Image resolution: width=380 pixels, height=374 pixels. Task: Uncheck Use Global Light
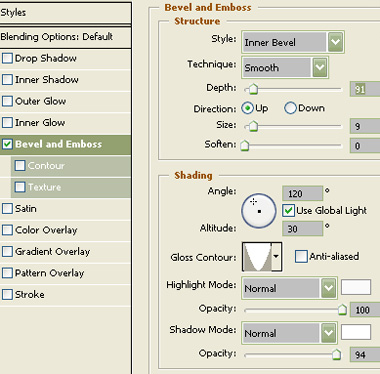coord(288,211)
